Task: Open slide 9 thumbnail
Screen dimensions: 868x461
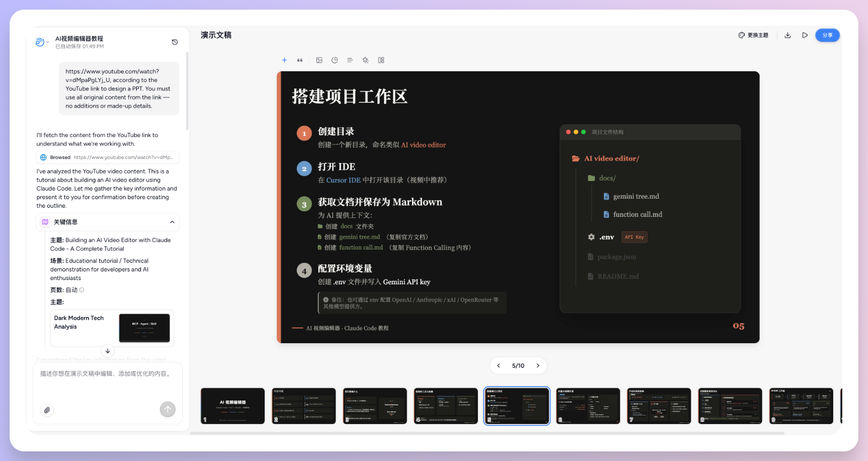Action: pos(801,406)
